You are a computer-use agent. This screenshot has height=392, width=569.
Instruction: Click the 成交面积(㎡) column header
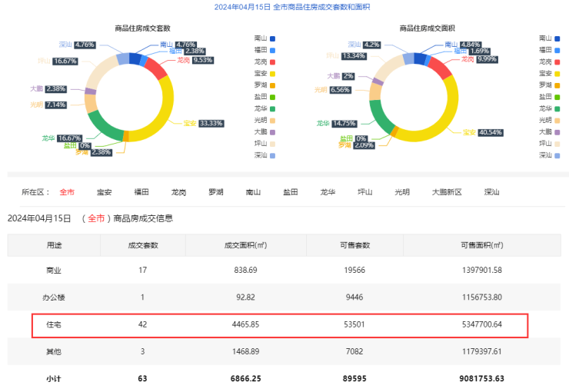245,245
